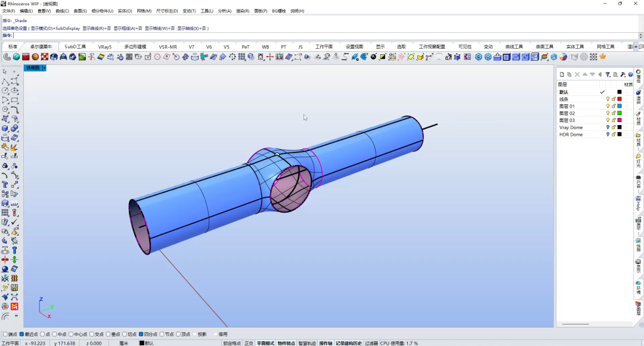The height and width of the screenshot is (346, 644).
Task: Open the color wheel properties side tab
Action: click(638, 76)
